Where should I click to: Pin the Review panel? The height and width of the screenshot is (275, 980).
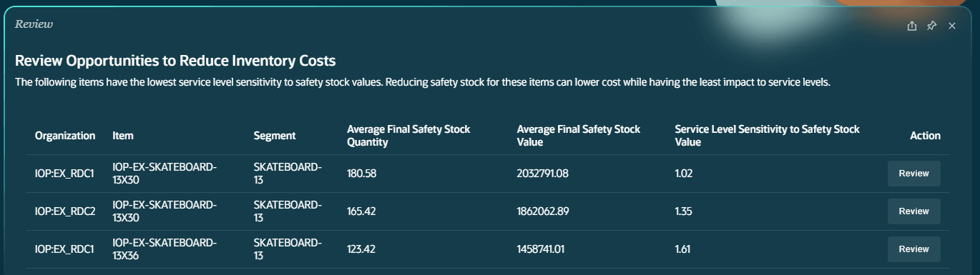click(x=931, y=26)
